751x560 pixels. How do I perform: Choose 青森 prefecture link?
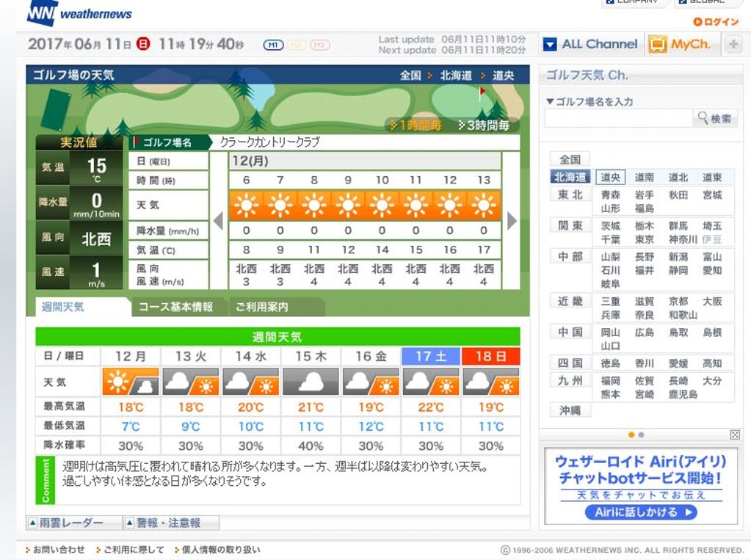click(x=611, y=195)
